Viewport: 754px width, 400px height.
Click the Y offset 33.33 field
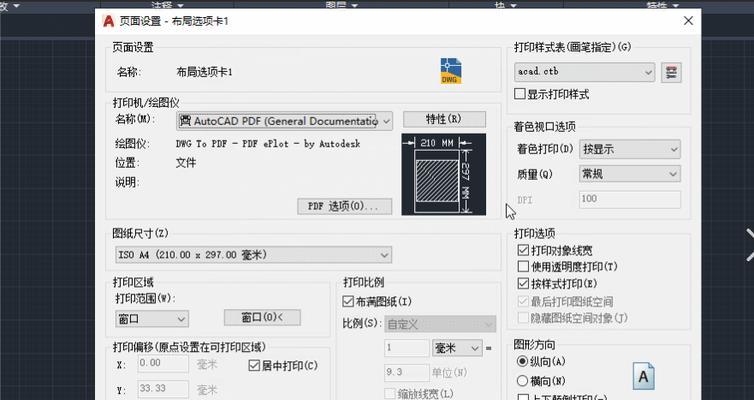tap(163, 389)
